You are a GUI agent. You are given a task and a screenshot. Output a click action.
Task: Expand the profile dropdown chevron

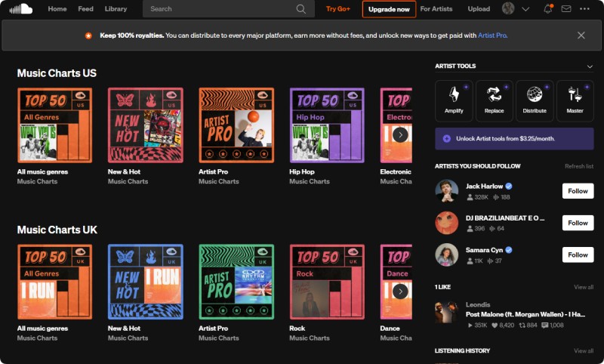pyautogui.click(x=525, y=9)
